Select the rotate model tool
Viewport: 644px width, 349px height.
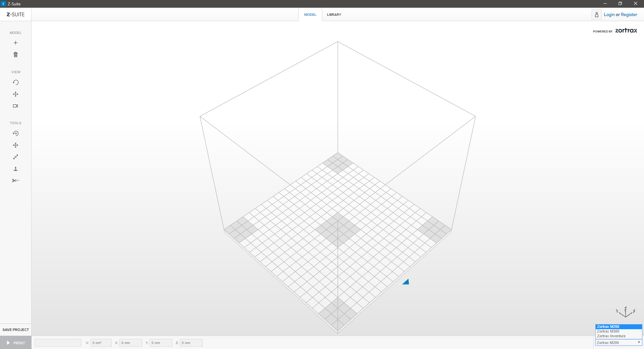[15, 134]
